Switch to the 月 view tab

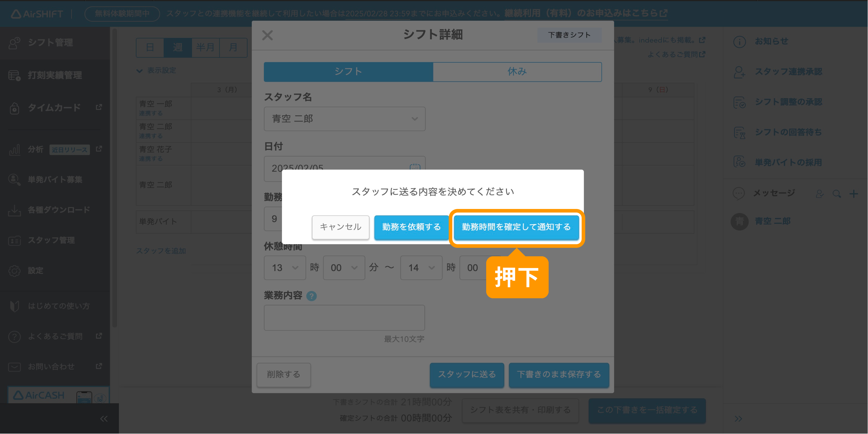pyautogui.click(x=233, y=48)
